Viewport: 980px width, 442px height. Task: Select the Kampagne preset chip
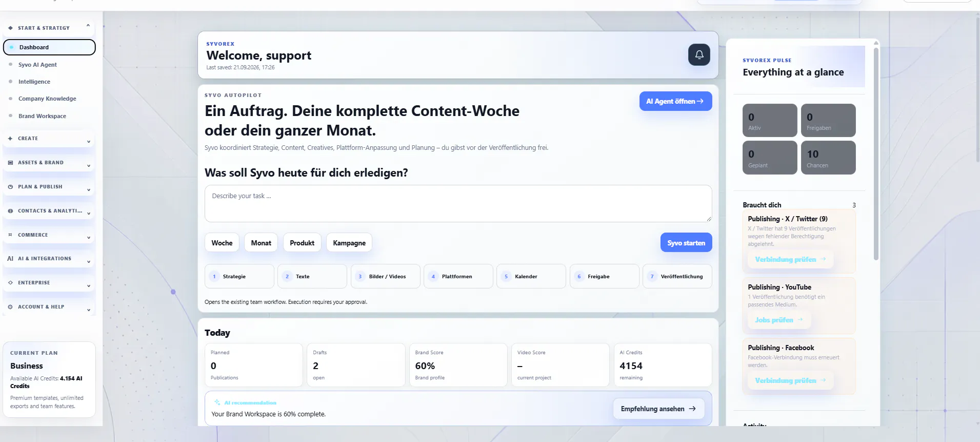349,243
